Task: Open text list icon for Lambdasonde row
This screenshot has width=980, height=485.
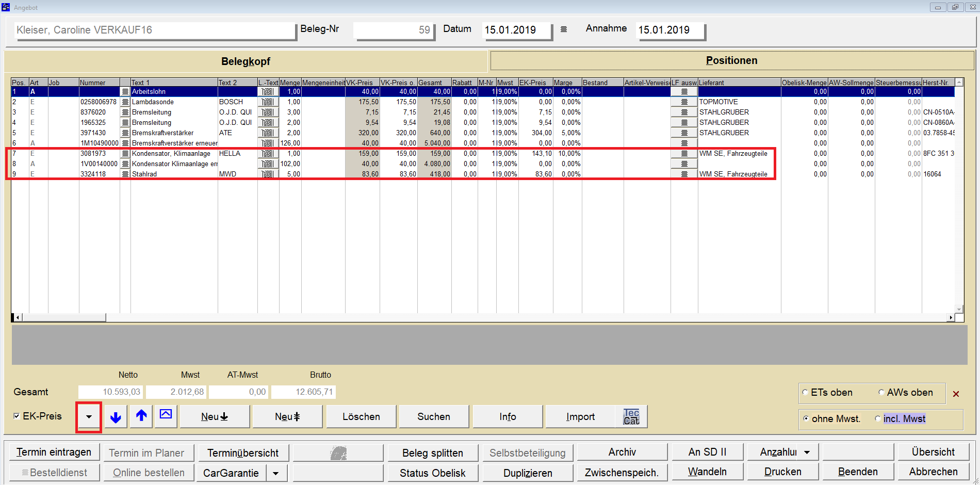Action: pos(125,102)
